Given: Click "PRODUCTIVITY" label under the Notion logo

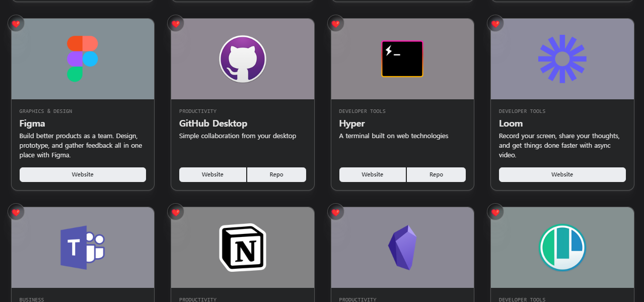Looking at the screenshot, I should pyautogui.click(x=198, y=299).
